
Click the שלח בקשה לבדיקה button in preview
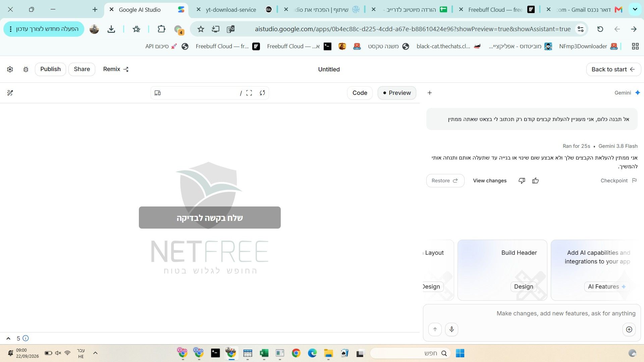[x=210, y=218]
